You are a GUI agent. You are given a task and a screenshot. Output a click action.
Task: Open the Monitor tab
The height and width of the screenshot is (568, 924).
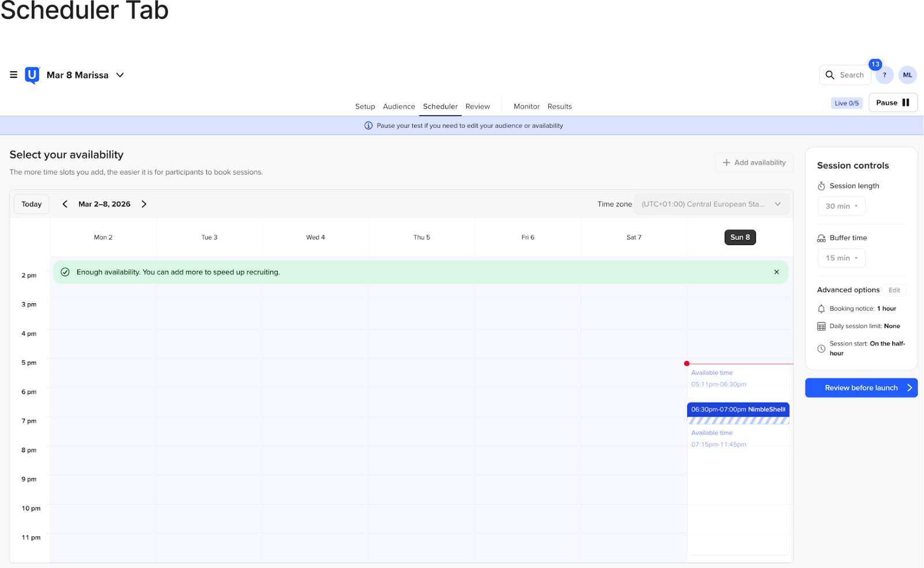pos(526,106)
